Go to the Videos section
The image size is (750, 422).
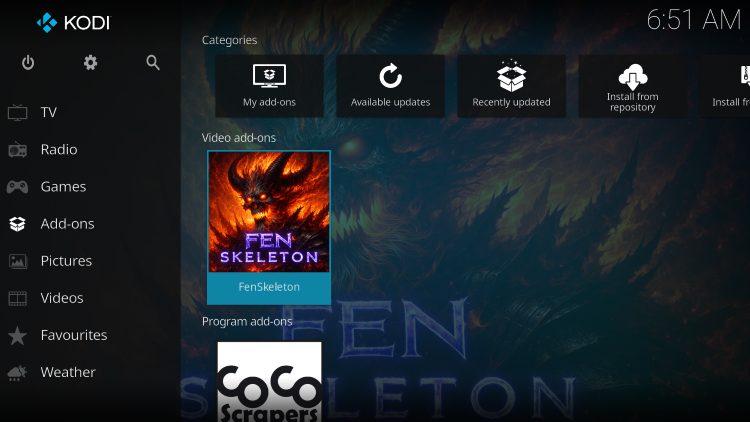click(62, 298)
